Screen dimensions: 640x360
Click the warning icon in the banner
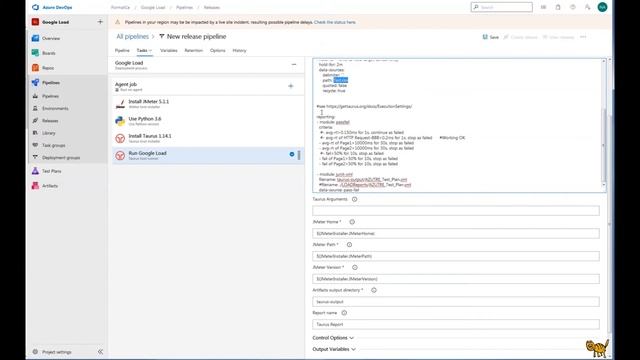coord(118,22)
